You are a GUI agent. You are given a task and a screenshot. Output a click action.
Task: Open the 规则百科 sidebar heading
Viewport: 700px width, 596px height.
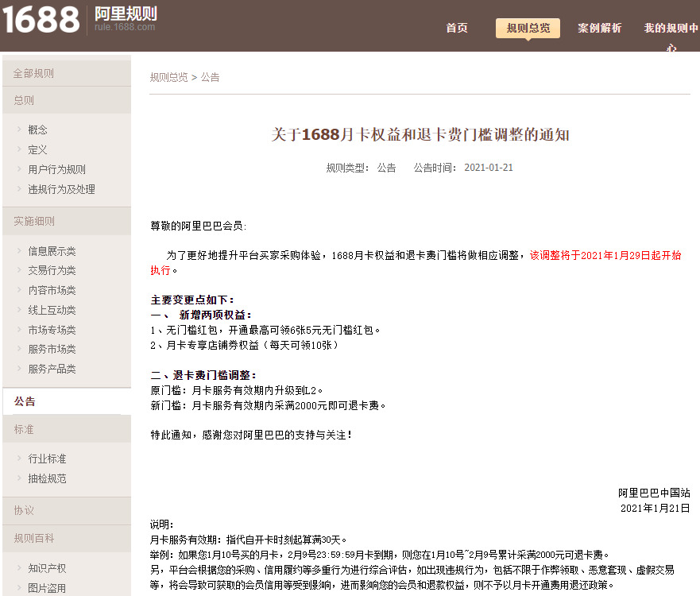tap(67, 539)
